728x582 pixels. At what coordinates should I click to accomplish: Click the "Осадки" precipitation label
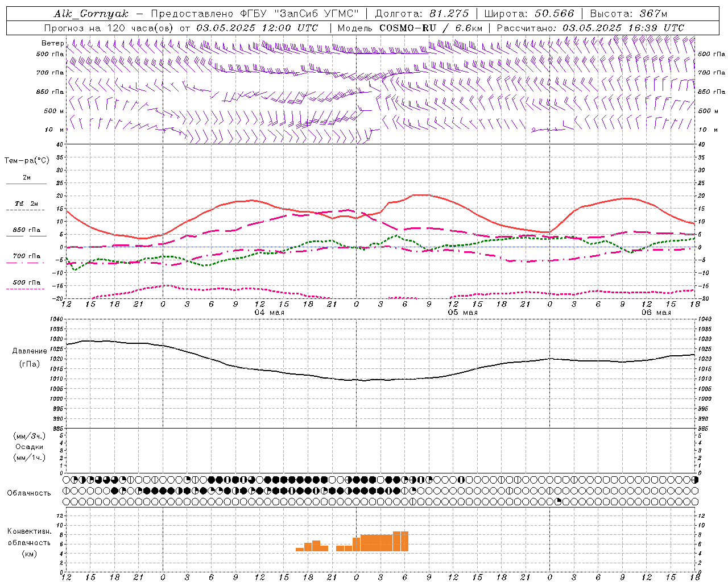[29, 447]
